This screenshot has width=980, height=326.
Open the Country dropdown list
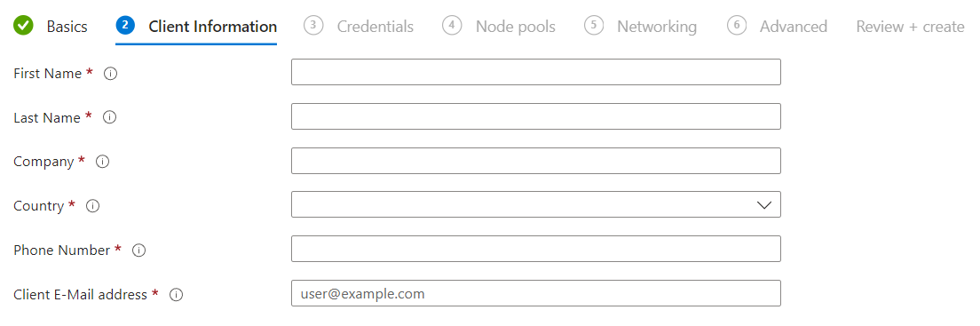[535, 204]
